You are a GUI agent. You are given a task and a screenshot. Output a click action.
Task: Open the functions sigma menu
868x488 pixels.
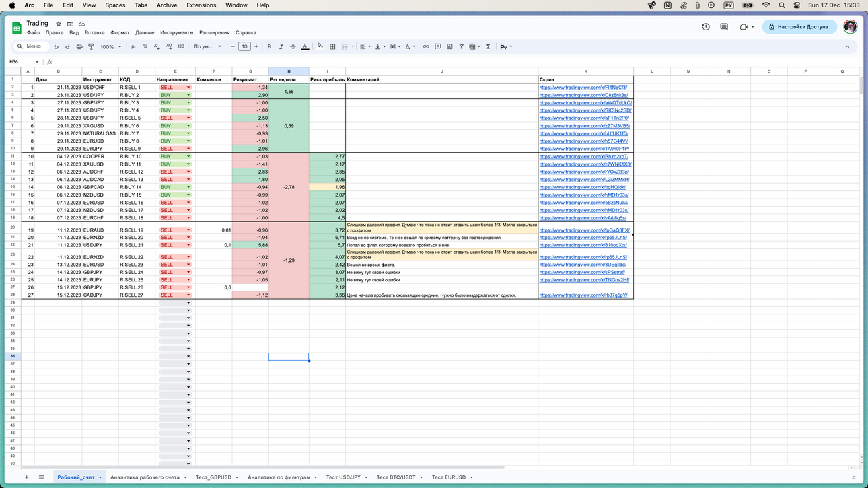pos(488,47)
